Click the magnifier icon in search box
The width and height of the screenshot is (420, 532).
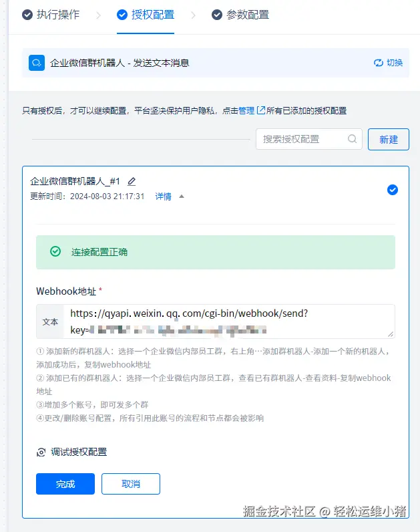(x=353, y=139)
